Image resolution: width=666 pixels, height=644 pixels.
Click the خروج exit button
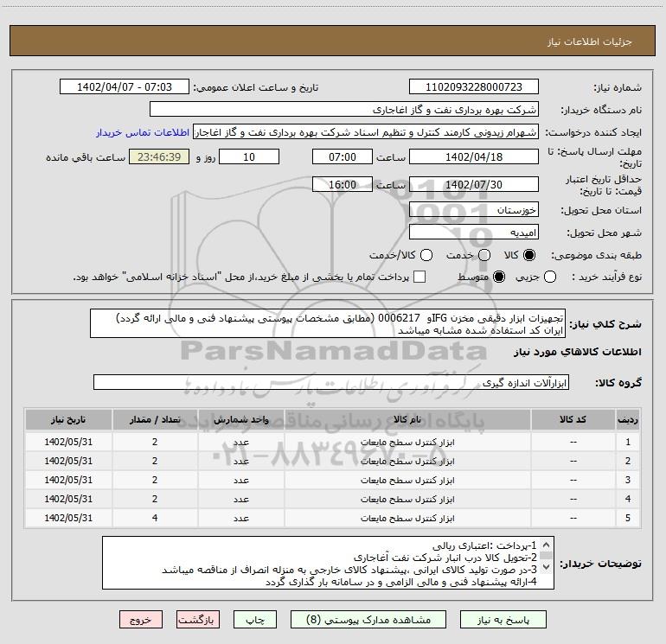pos(141,620)
